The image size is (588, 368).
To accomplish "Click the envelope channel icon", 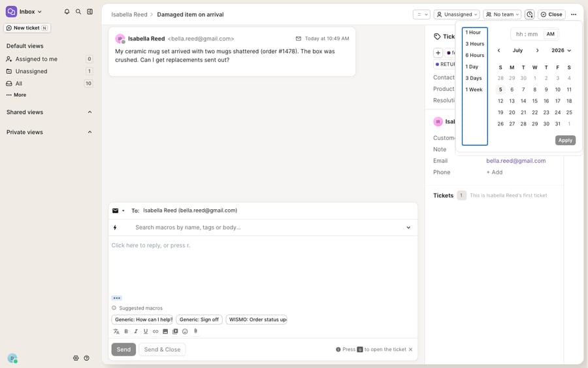I will coord(116,210).
